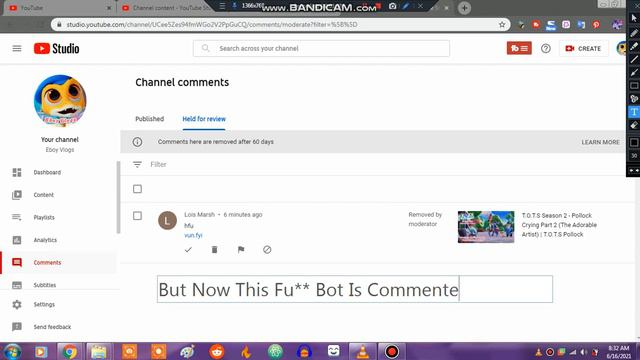This screenshot has width=640, height=360.
Task: Select the Bandicam arrow tool
Action: tap(633, 73)
